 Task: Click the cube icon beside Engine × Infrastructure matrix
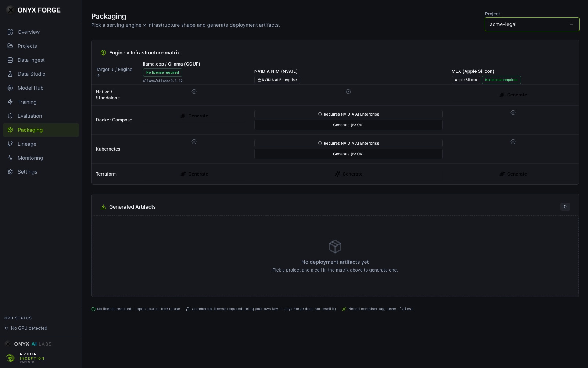103,53
